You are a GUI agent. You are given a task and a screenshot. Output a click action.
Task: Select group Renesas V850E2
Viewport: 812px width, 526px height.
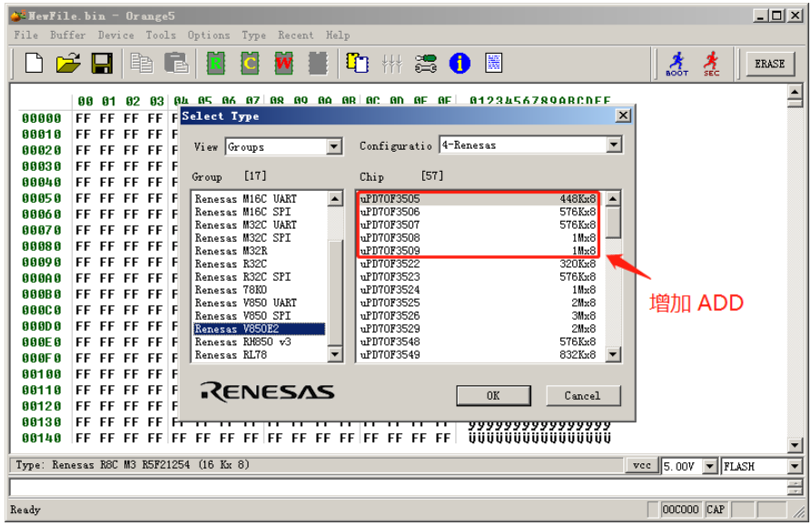pos(260,329)
